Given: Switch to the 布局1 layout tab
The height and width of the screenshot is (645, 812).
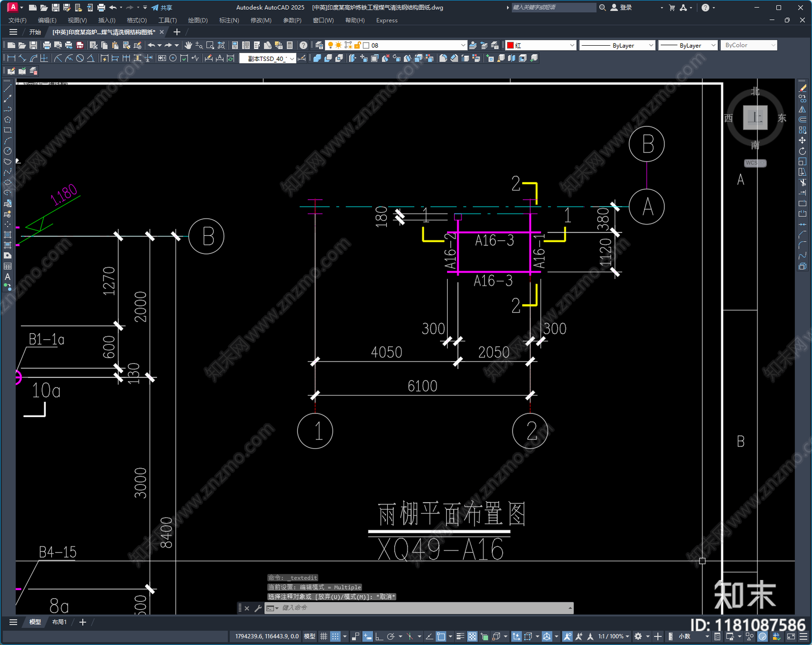Looking at the screenshot, I should (59, 622).
